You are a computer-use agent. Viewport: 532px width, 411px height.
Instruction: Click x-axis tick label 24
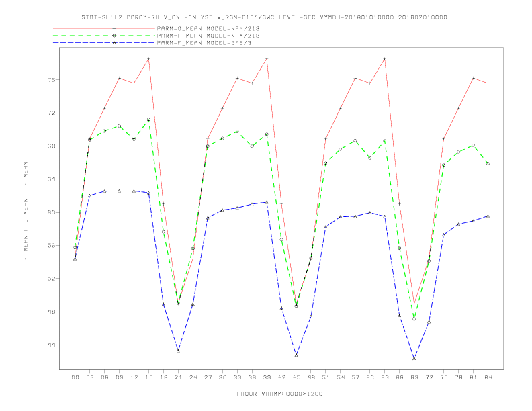pos(193,377)
